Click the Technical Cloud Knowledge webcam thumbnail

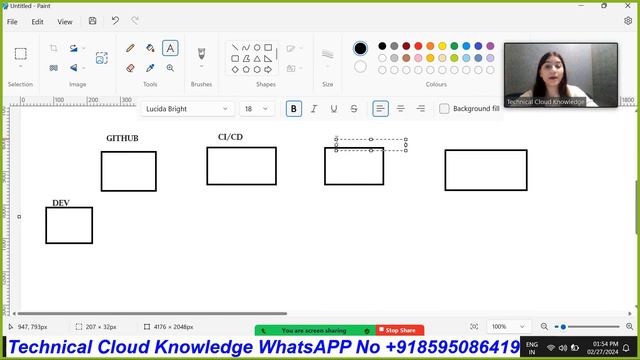tap(561, 75)
